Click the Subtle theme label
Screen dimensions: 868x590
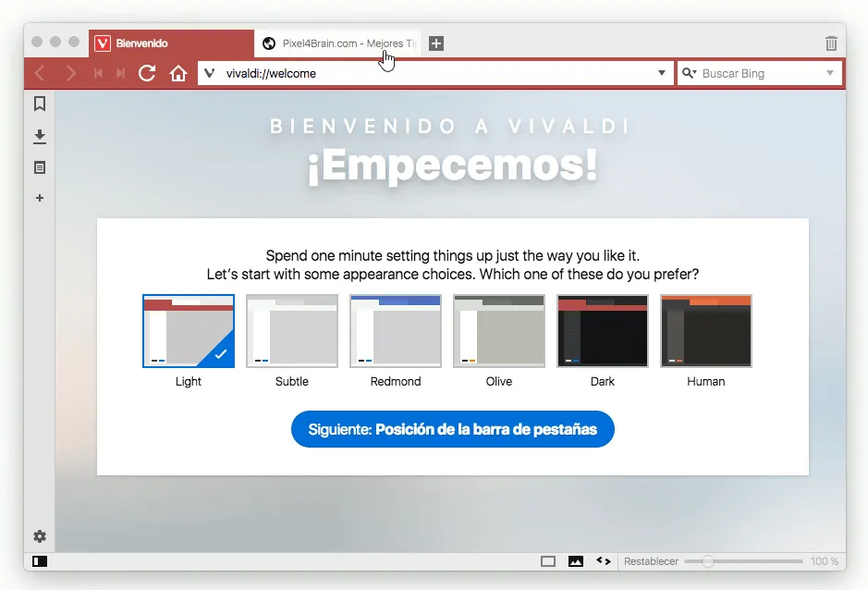coord(292,381)
